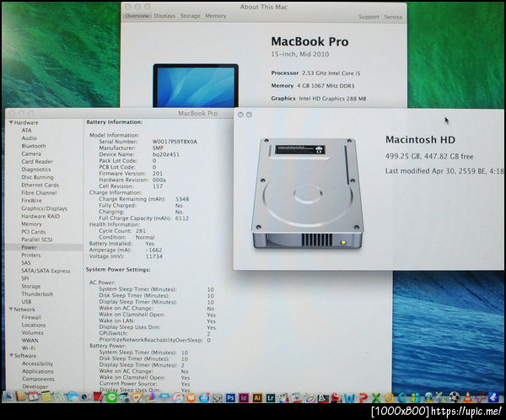Screen dimensions: 506x420
Task: Select Ethernet Cards in the sidebar
Action: pyautogui.click(x=40, y=185)
